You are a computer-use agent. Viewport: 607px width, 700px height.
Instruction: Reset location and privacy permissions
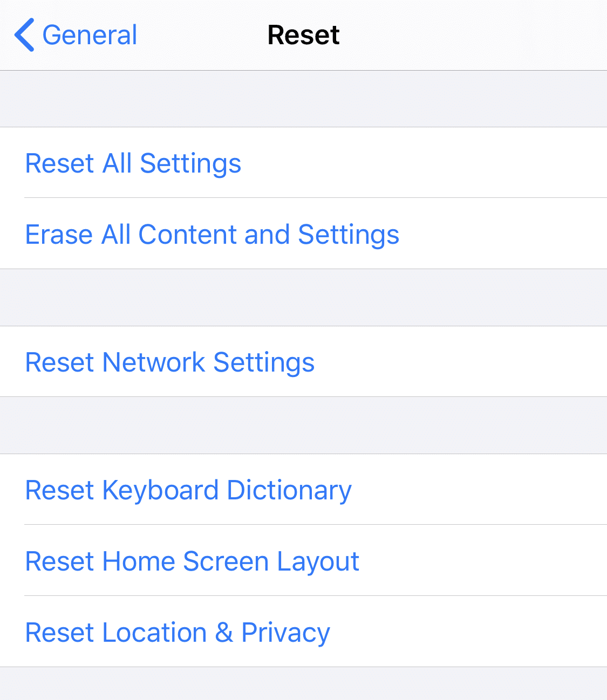click(x=178, y=632)
